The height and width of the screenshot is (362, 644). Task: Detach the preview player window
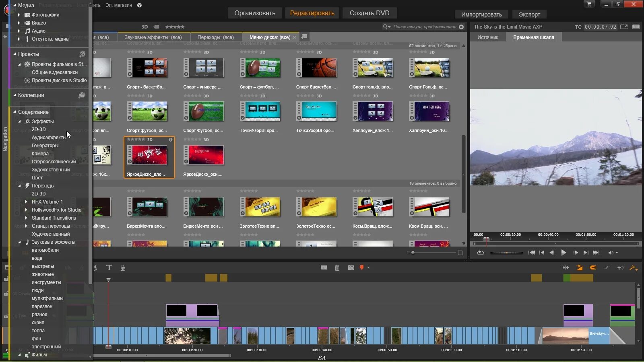click(624, 27)
